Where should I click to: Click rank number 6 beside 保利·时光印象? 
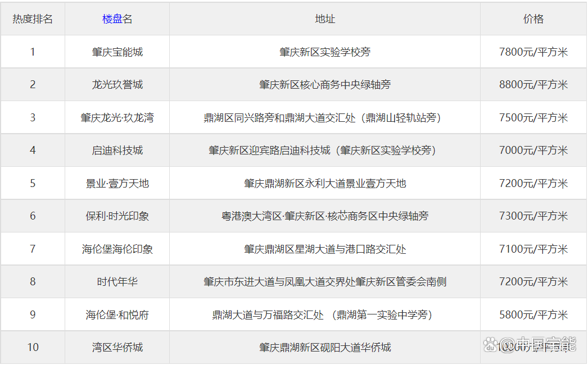coord(33,216)
